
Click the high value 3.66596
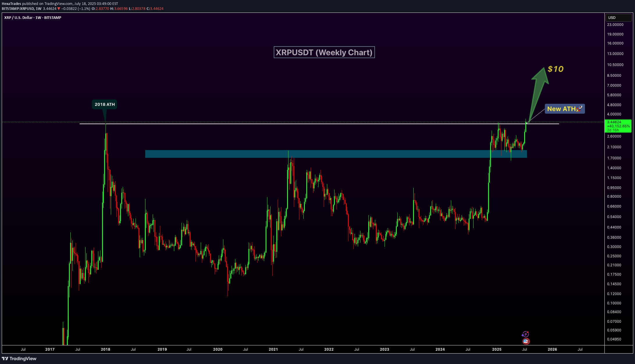119,9
